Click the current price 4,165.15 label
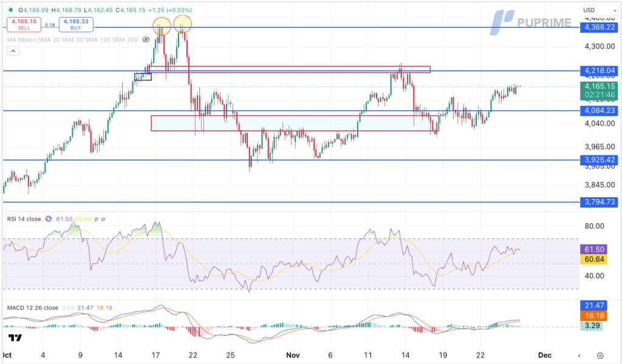622x364 pixels. 599,86
